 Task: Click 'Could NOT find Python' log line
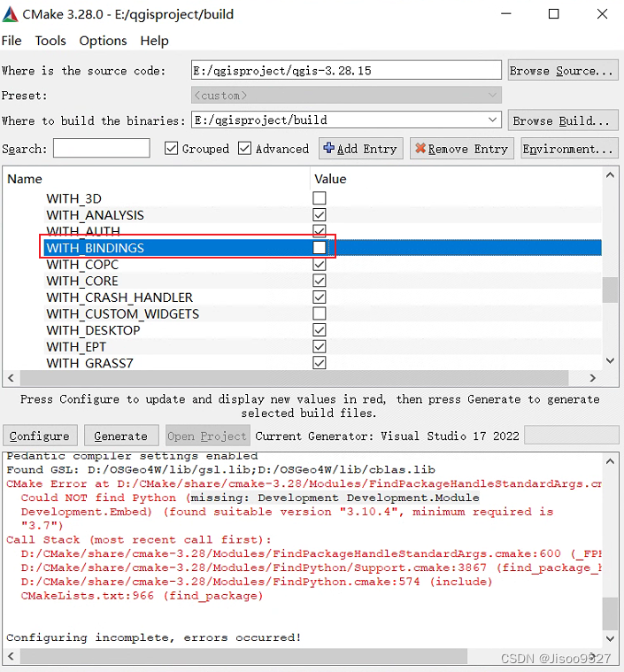[250, 498]
